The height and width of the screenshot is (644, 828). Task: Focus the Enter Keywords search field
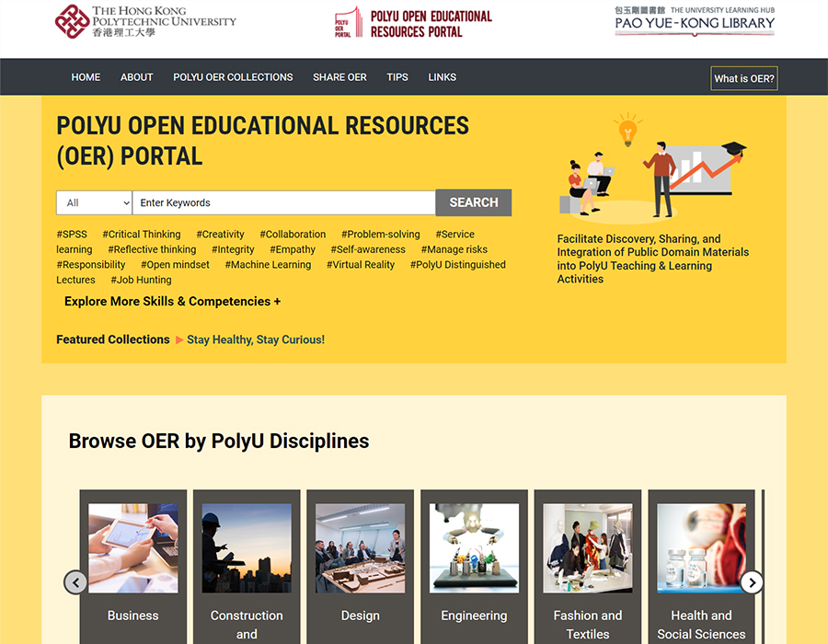284,202
